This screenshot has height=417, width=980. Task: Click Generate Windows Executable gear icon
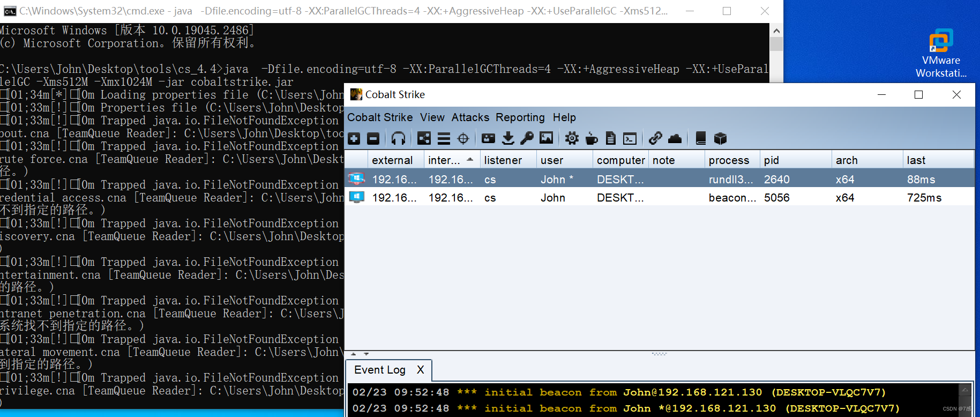click(572, 139)
